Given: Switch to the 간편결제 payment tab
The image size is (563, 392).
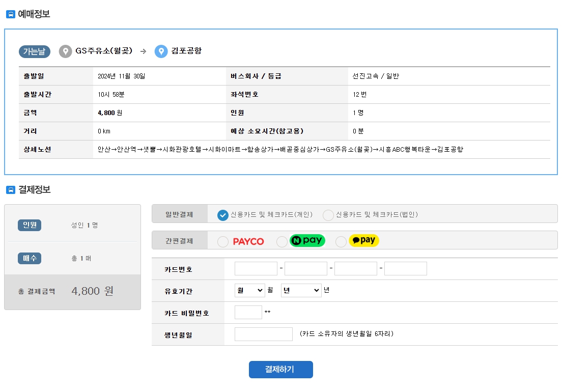Looking at the screenshot, I should coord(178,240).
